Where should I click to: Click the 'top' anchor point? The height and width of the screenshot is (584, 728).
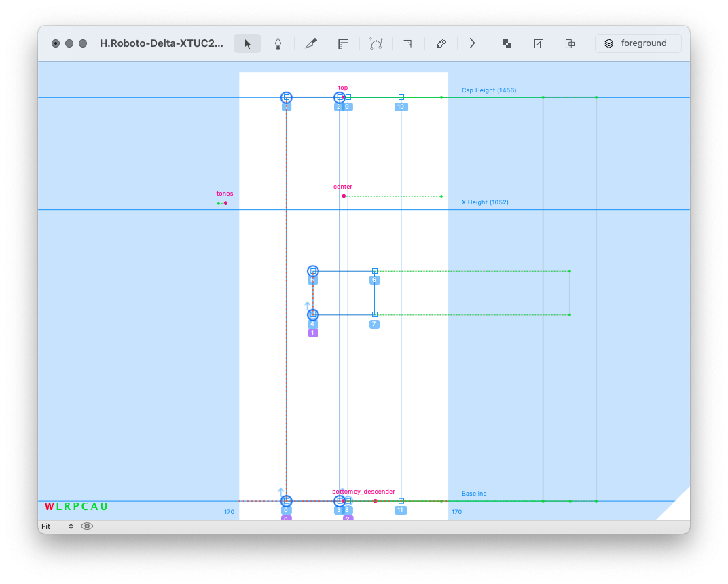344,98
